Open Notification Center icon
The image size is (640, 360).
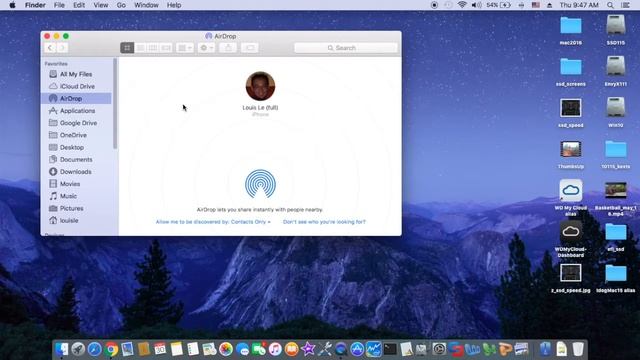pyautogui.click(x=625, y=5)
